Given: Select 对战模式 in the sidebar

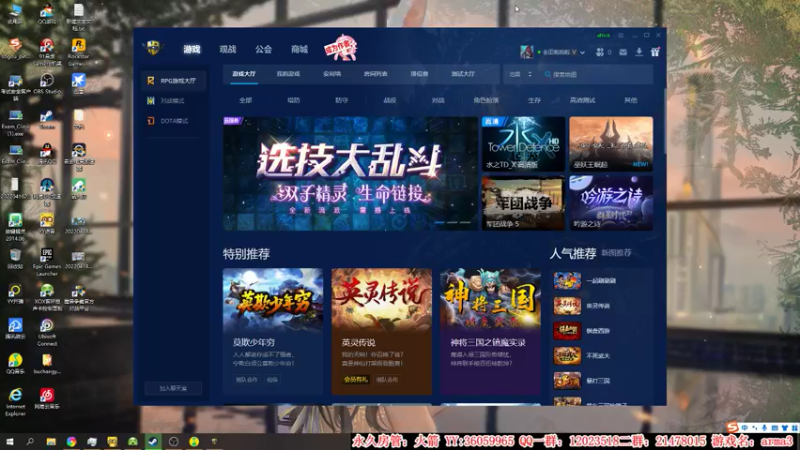Looking at the screenshot, I should click(173, 101).
